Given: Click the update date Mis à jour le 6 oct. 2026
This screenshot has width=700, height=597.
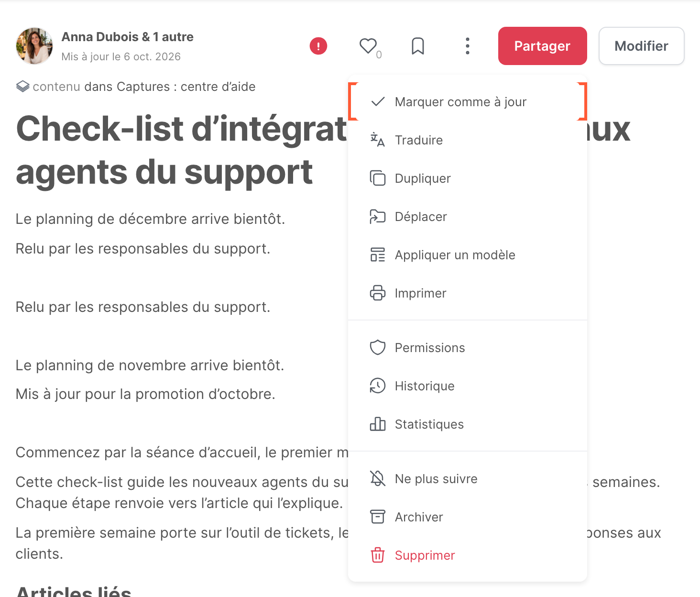Looking at the screenshot, I should point(121,56).
